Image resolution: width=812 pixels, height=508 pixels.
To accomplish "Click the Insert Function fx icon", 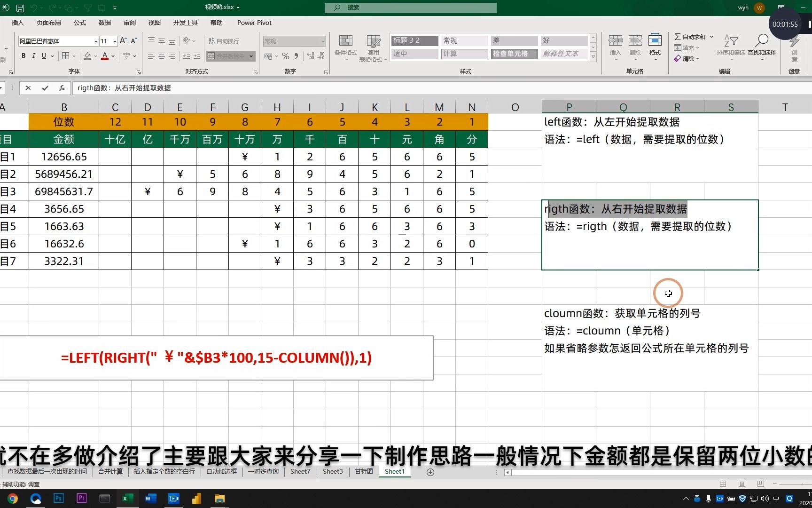I will pos(62,88).
